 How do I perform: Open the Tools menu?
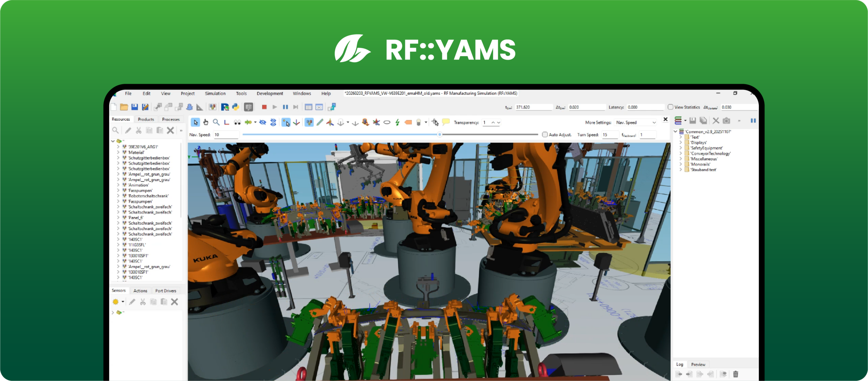point(241,93)
